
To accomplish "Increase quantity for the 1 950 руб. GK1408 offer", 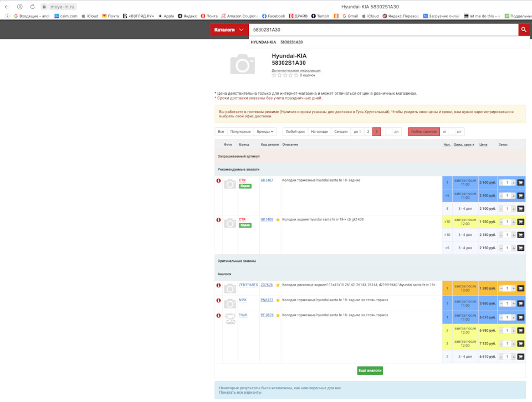I will coord(513,222).
